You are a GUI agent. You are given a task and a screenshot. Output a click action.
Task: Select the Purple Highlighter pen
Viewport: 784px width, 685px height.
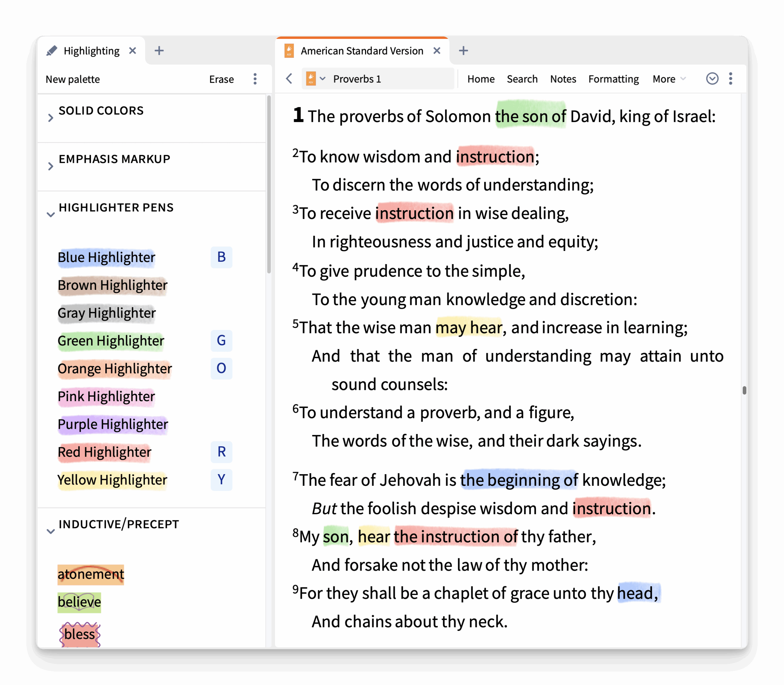(x=112, y=424)
